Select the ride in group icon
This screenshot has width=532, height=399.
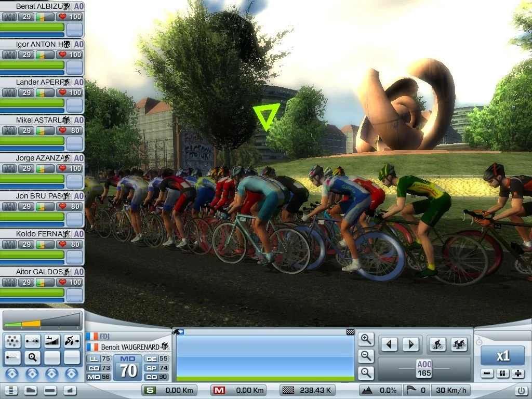click(12, 341)
